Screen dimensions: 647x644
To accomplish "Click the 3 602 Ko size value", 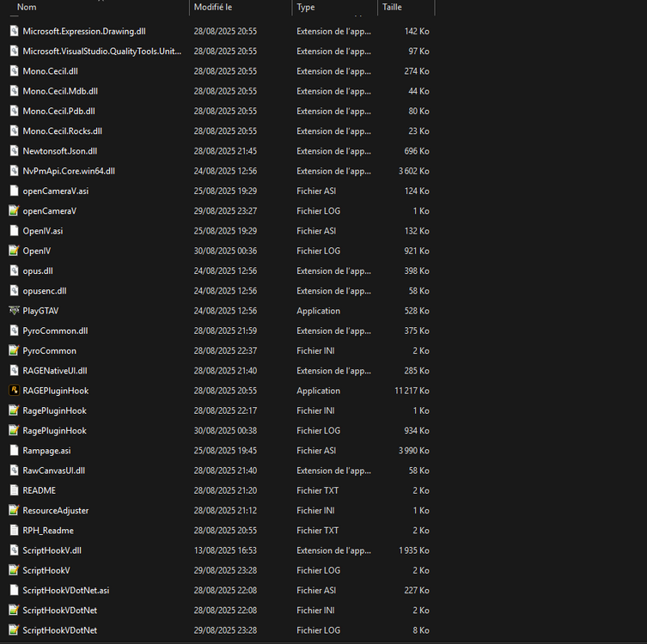I will point(414,171).
